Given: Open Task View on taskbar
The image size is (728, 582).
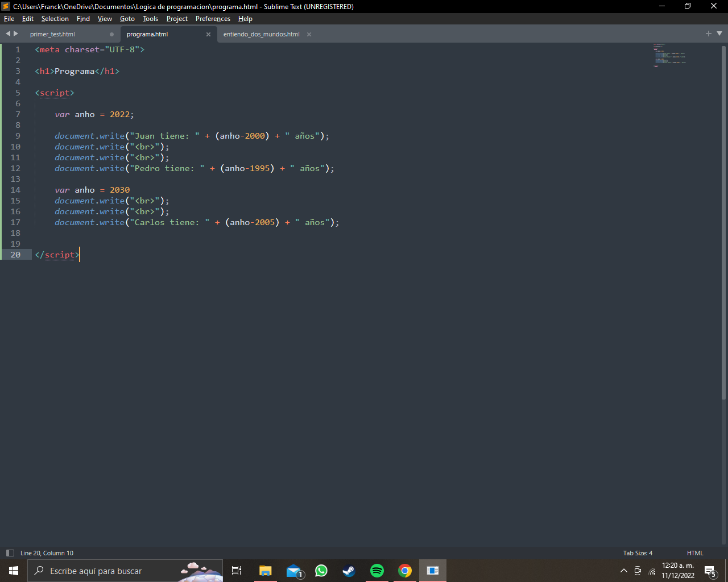Looking at the screenshot, I should 237,571.
